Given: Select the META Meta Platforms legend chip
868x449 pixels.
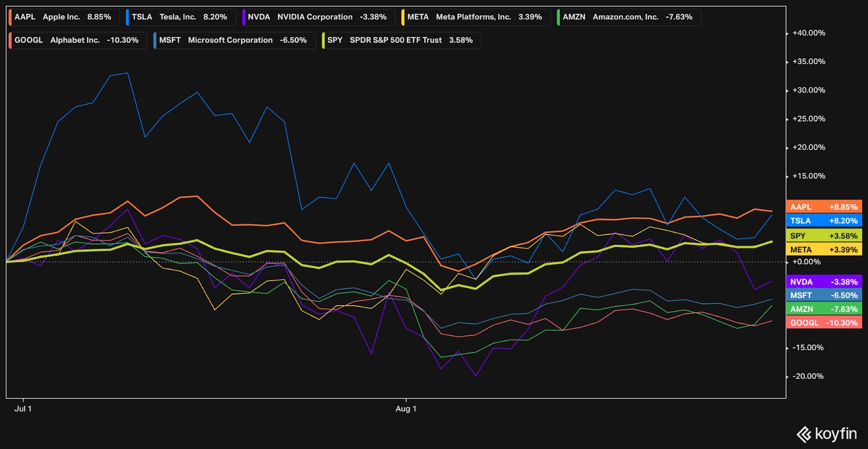Looking at the screenshot, I should [476, 17].
